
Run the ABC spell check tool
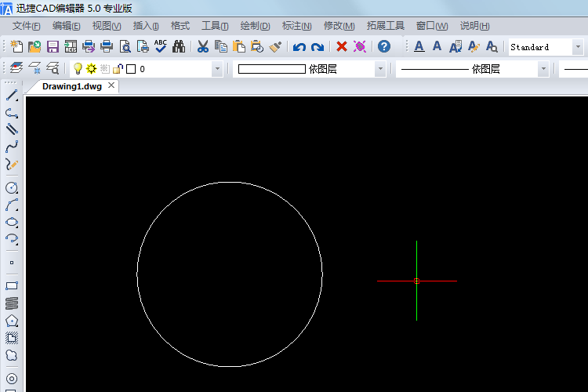(161, 46)
